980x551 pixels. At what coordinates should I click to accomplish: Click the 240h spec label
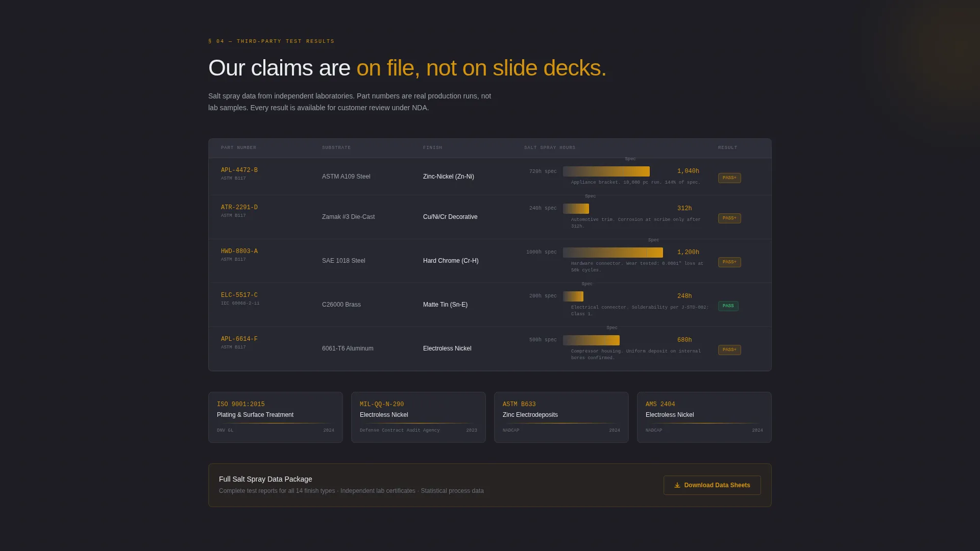[543, 208]
